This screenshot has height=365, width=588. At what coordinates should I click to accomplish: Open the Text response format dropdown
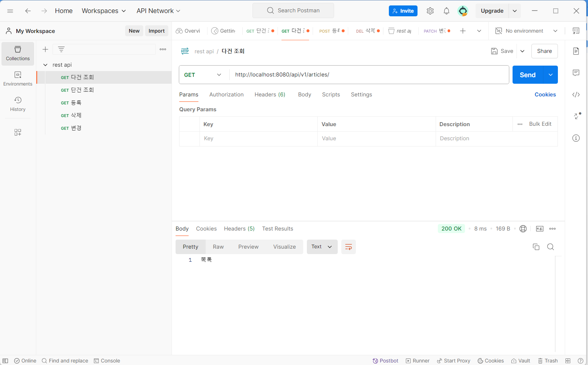(x=322, y=247)
